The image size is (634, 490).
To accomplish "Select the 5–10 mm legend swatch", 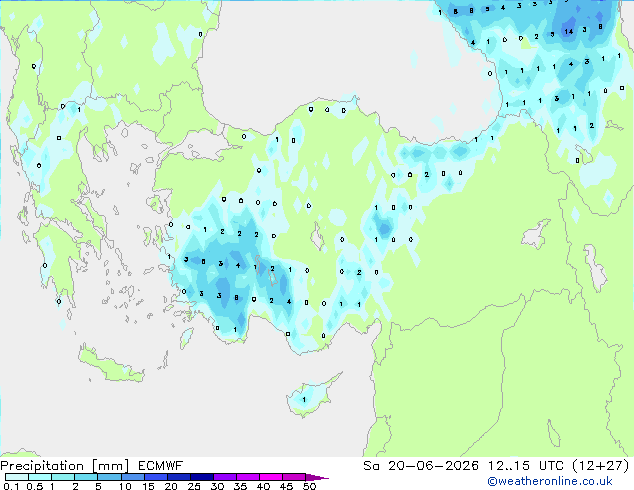I will pyautogui.click(x=109, y=477).
